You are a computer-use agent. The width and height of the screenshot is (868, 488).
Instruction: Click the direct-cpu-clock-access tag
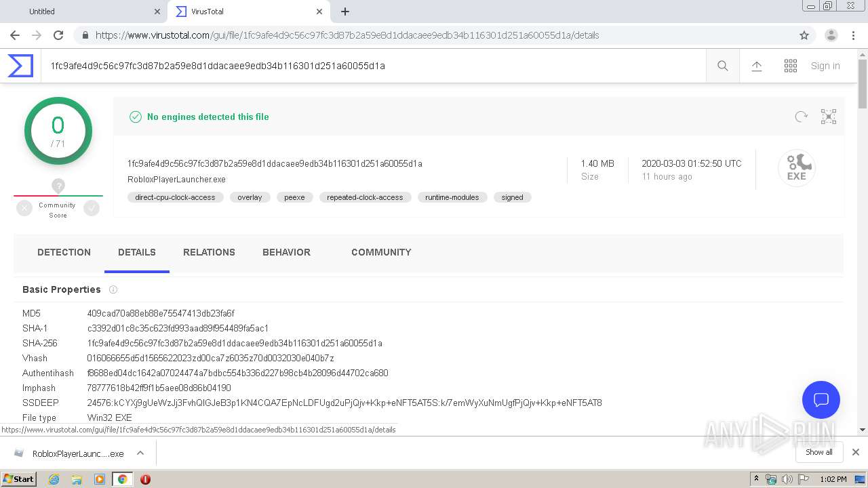[175, 197]
